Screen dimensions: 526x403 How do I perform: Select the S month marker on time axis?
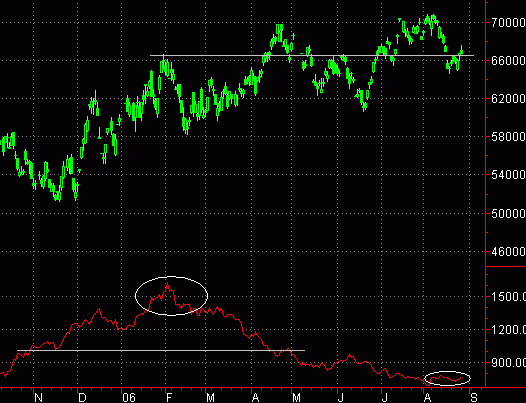473,398
